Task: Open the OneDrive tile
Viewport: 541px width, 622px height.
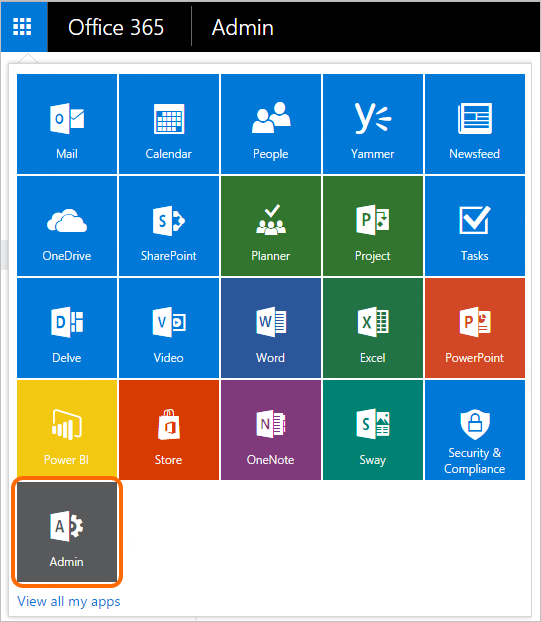Action: click(x=67, y=226)
